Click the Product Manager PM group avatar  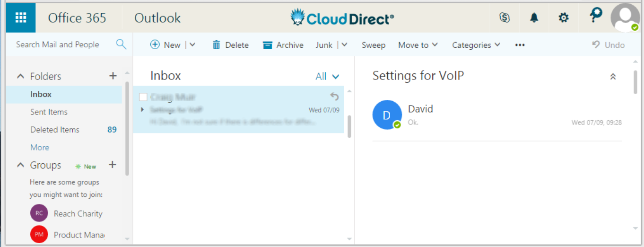39,234
